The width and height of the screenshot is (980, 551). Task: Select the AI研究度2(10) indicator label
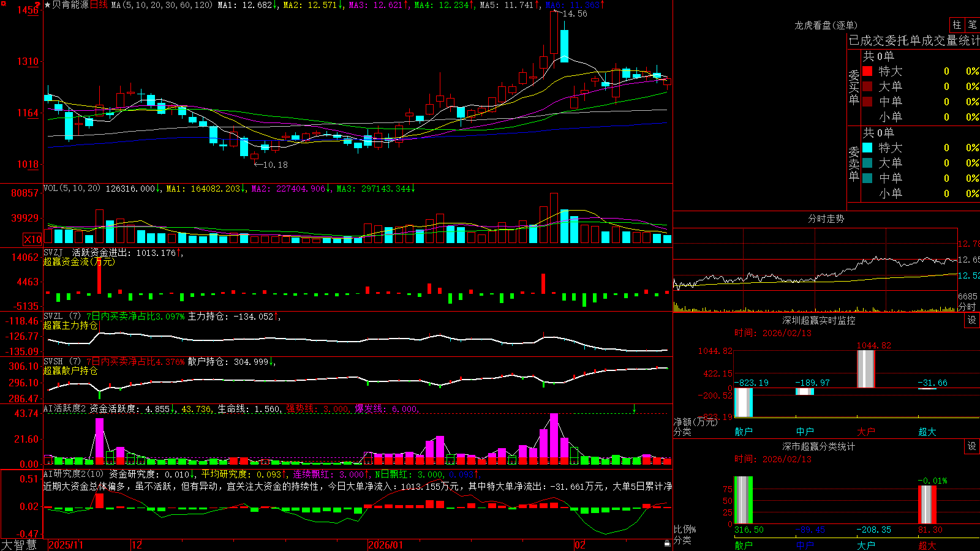[x=73, y=474]
